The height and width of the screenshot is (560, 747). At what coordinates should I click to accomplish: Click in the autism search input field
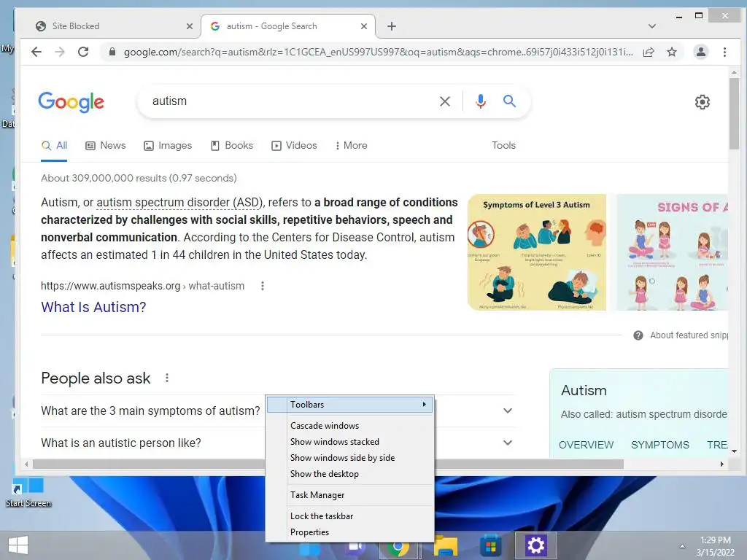290,101
